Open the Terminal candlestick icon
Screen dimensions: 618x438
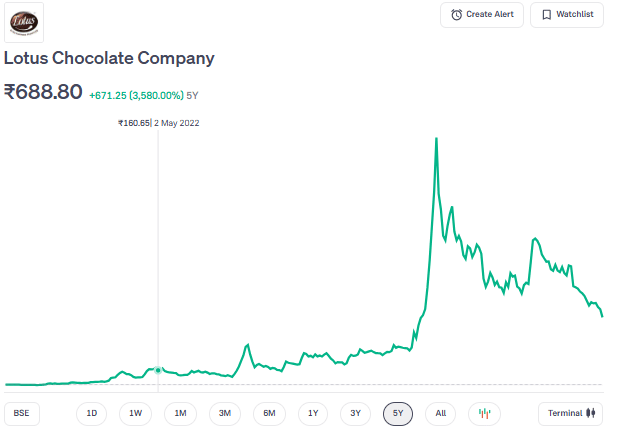point(591,413)
